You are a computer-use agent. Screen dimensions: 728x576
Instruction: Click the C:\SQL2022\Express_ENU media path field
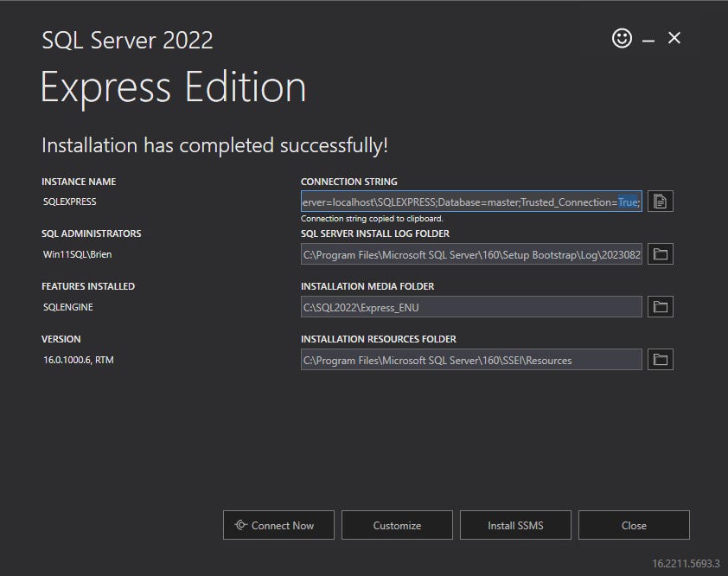[x=471, y=306]
